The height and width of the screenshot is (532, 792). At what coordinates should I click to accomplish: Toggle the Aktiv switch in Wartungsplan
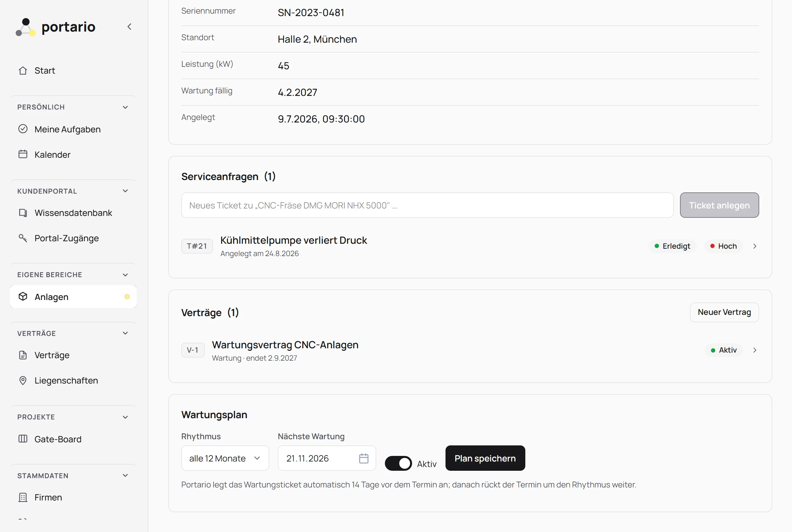398,463
